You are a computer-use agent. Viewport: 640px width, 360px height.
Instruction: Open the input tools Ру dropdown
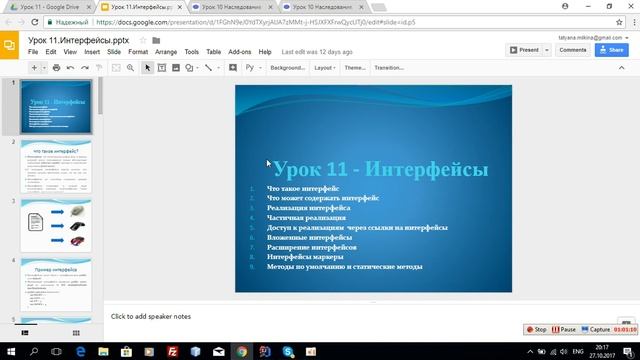(x=253, y=68)
